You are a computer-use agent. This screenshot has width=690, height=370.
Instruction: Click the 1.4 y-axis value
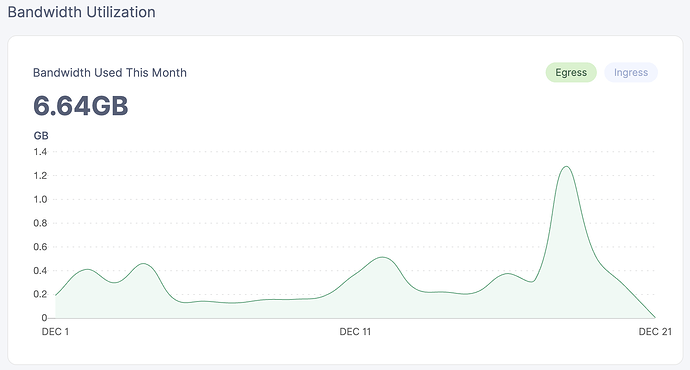pyautogui.click(x=40, y=152)
